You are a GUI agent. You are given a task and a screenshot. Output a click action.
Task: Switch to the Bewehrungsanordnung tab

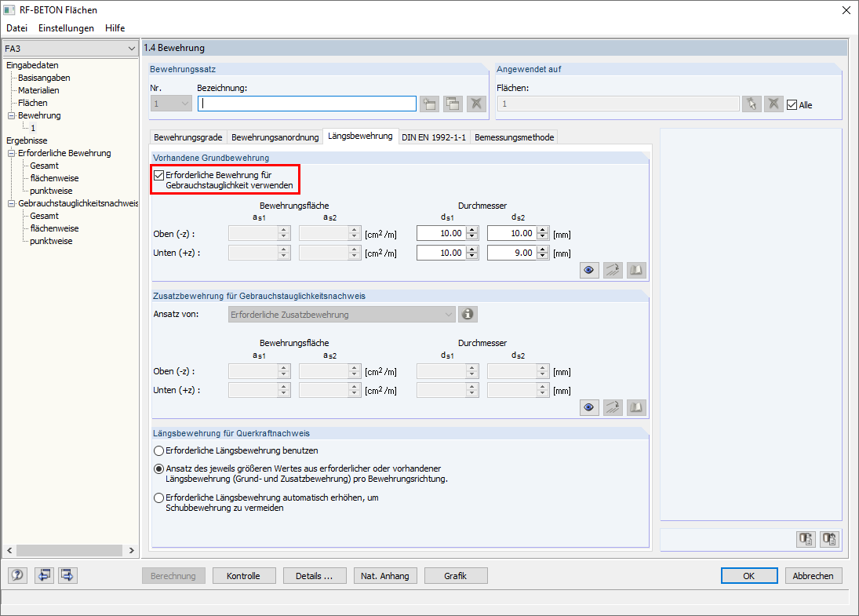[x=275, y=137]
